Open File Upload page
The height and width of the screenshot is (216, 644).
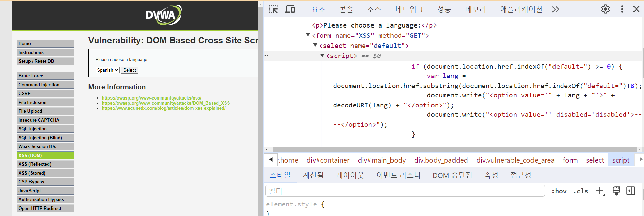tap(45, 111)
